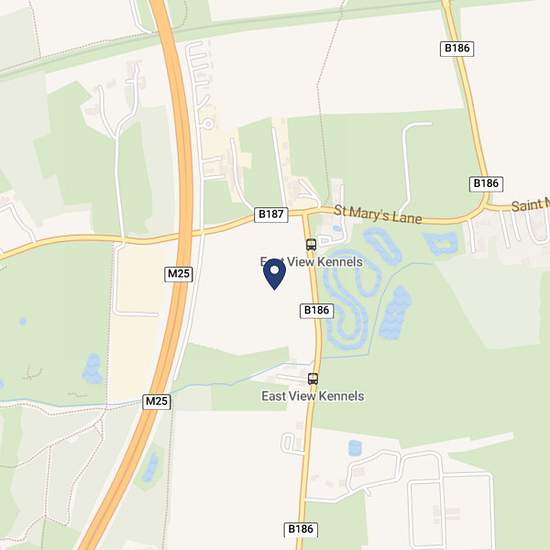The height and width of the screenshot is (550, 550).
Task: Click the St Mary's Lane road label
Action: [x=378, y=215]
